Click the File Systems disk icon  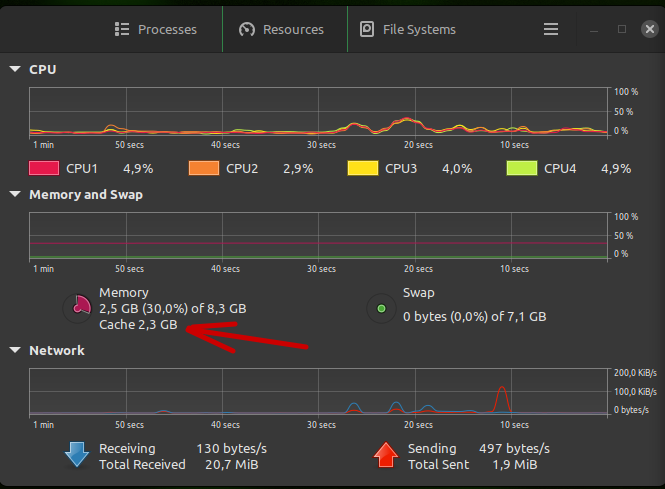[x=367, y=29]
